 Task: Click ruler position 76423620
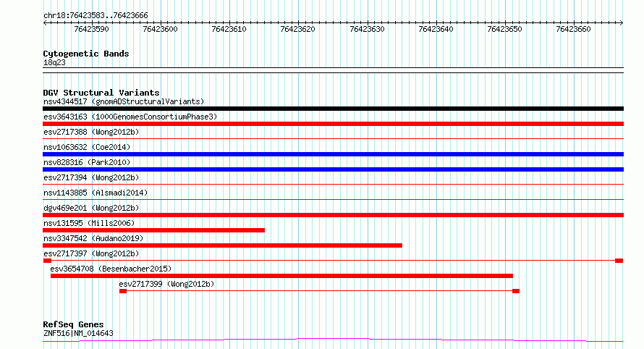(298, 29)
